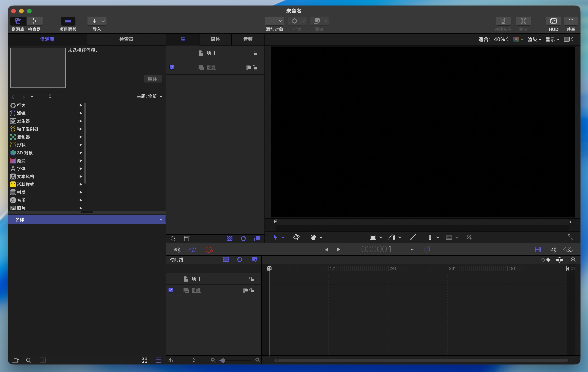588x372 pixels.
Task: Select the Text tool in canvas toolbar
Action: pos(430,237)
